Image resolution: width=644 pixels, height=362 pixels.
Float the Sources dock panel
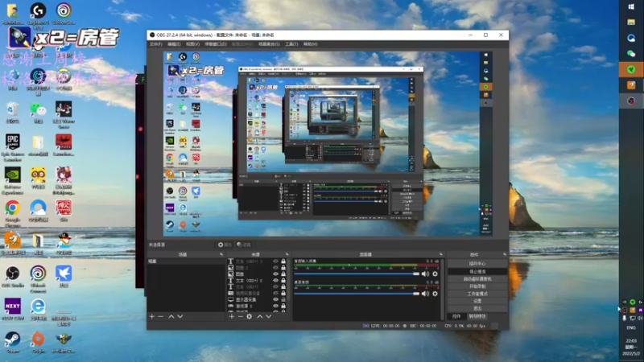click(287, 254)
